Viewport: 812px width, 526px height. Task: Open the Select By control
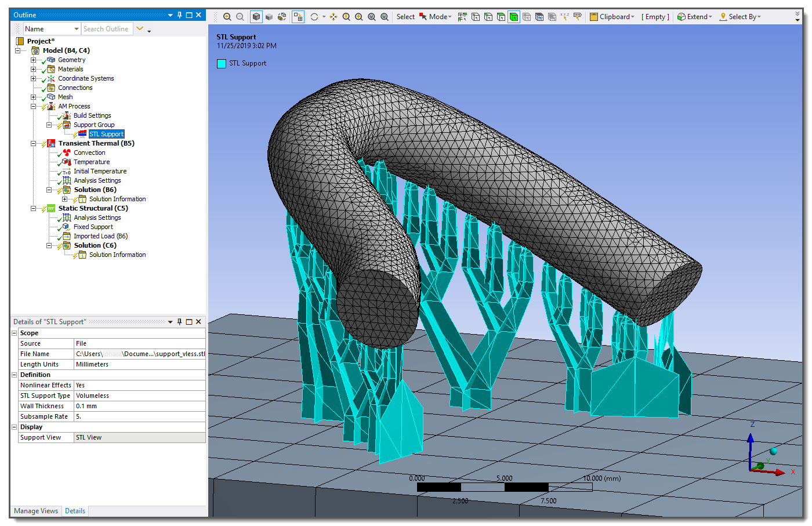(x=741, y=16)
